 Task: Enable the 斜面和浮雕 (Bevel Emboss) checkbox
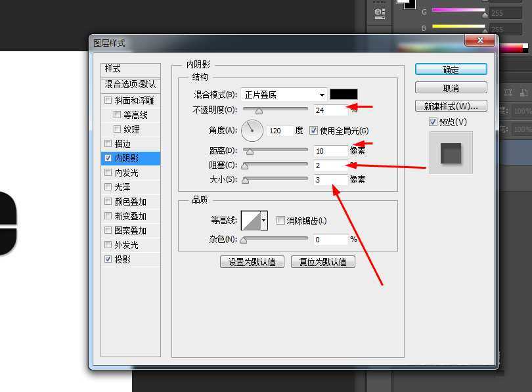pos(108,99)
